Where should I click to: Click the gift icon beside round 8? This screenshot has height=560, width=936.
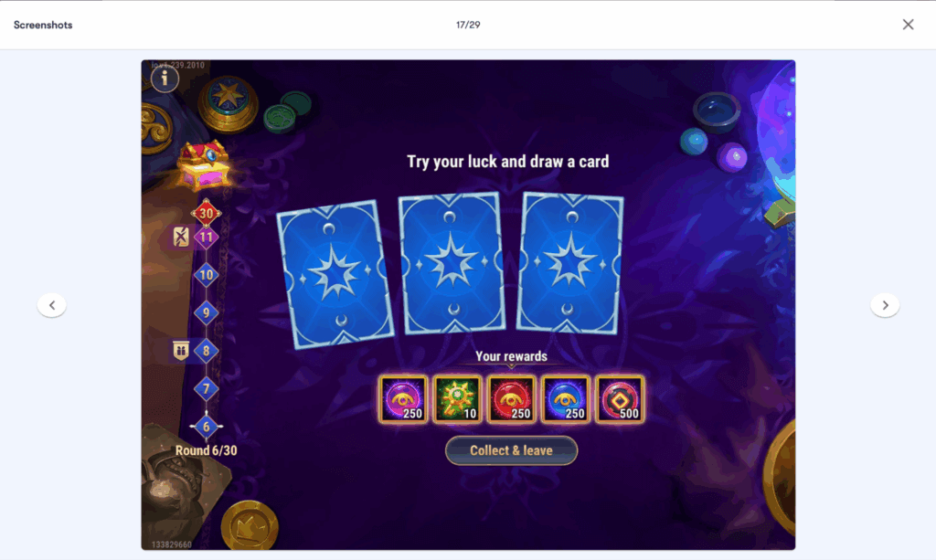point(181,350)
